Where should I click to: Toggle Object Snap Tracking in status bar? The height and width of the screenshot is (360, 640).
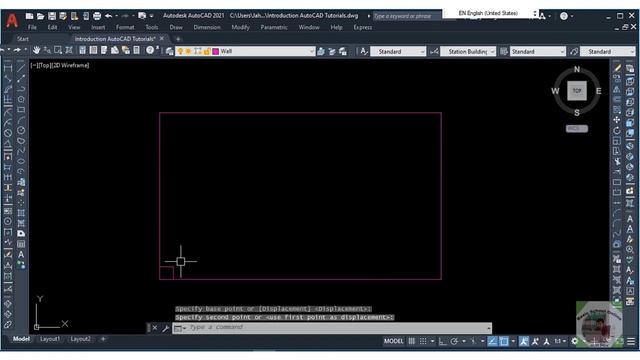493,341
